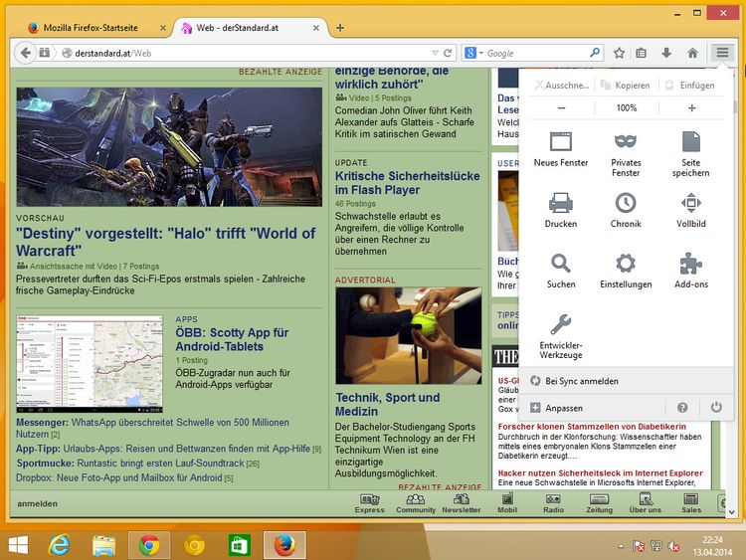
Task: Open WhatsApp 500 Millionen Nutzern link
Action: [152, 429]
